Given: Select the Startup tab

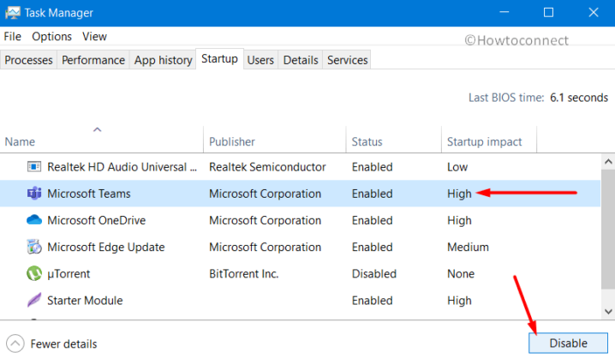Looking at the screenshot, I should (219, 59).
